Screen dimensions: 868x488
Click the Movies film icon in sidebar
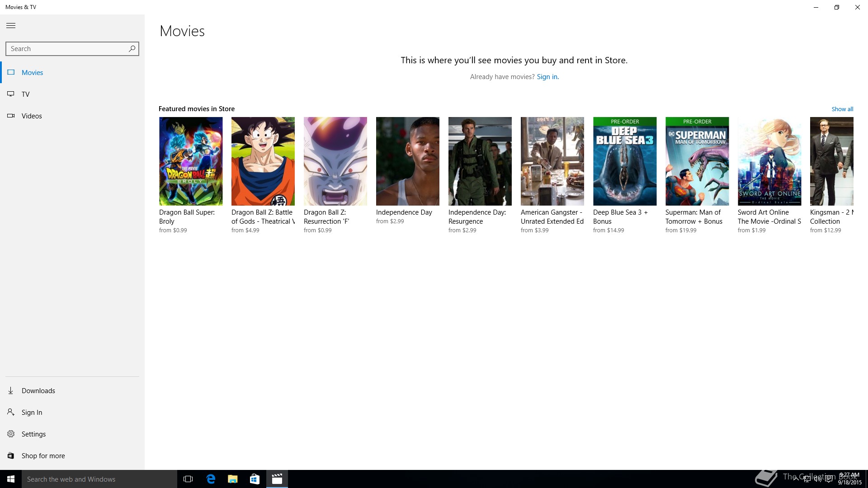click(x=11, y=72)
